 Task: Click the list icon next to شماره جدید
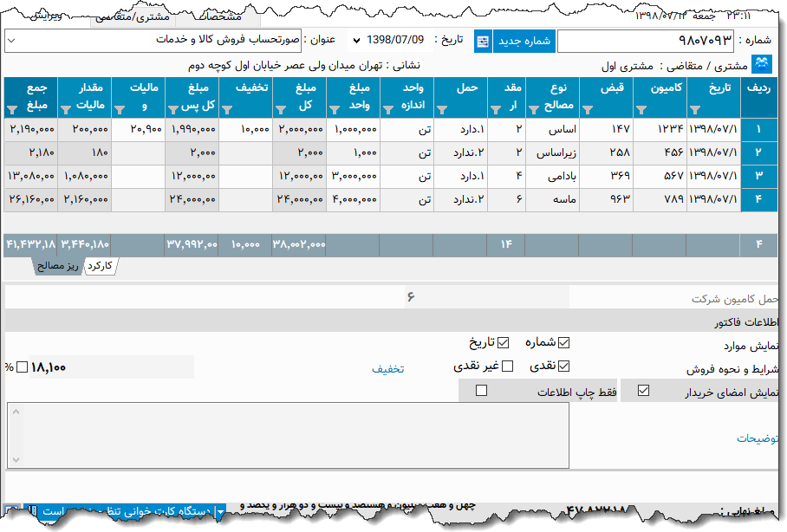483,41
